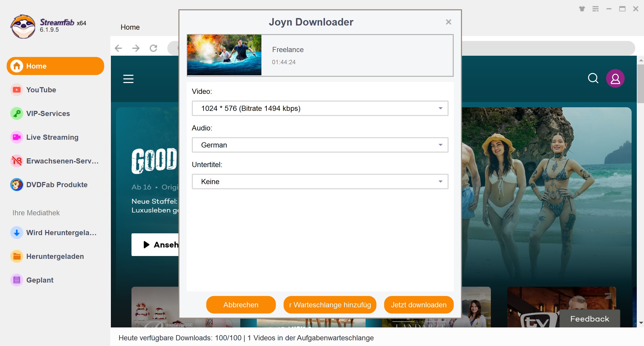Expand the Video quality dropdown

pos(440,108)
